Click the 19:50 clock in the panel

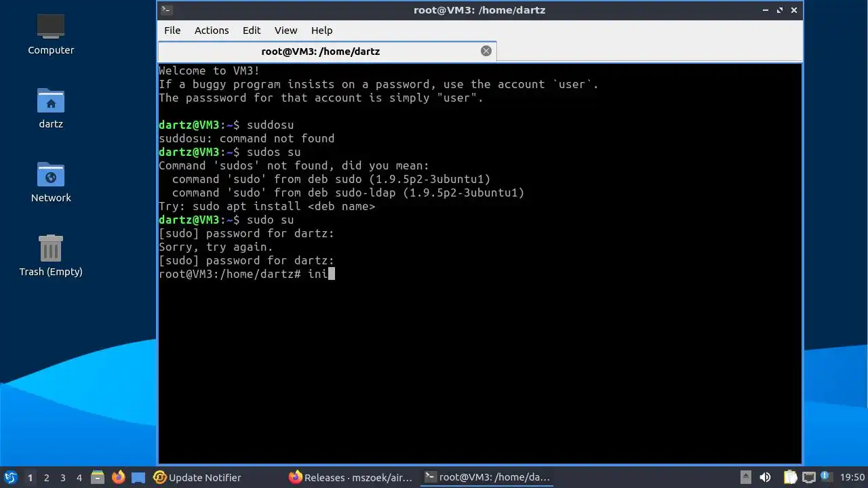click(852, 478)
